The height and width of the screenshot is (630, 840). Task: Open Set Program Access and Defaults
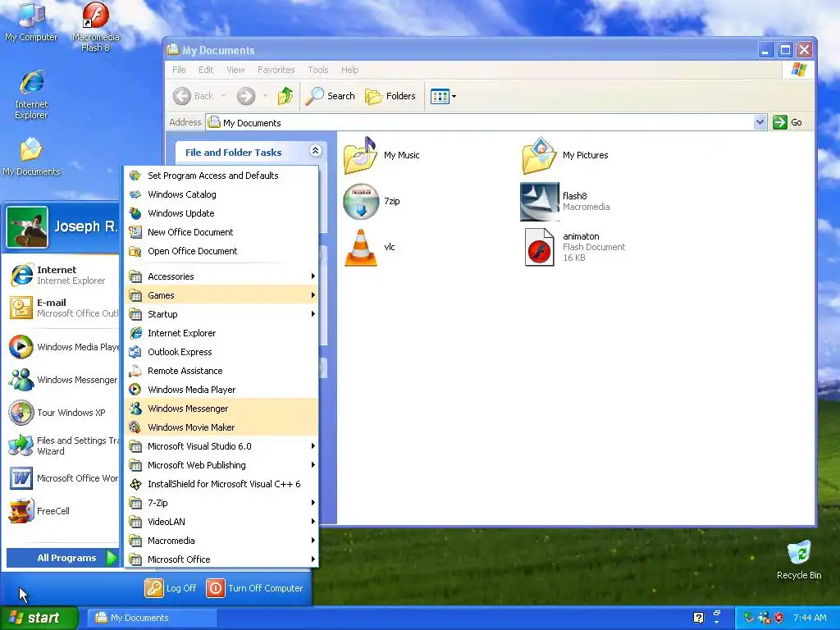tap(221, 176)
